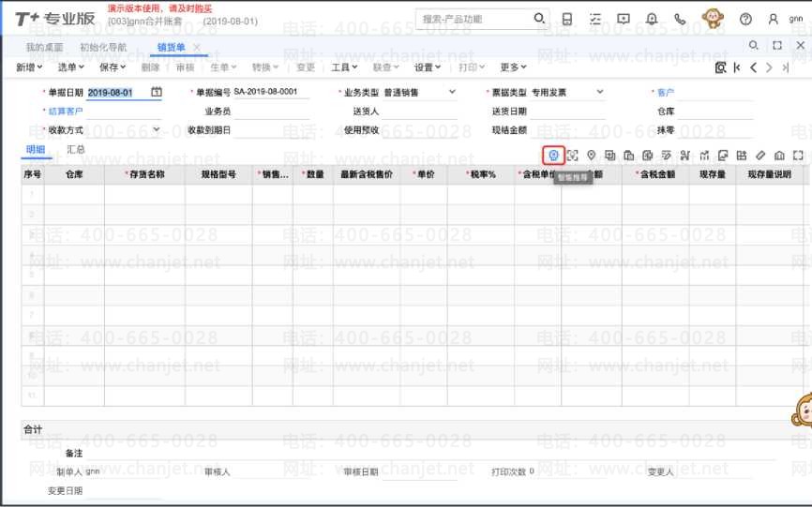The height and width of the screenshot is (507, 812).
Task: Click the location pin icon in detail toolbar
Action: pos(591,156)
